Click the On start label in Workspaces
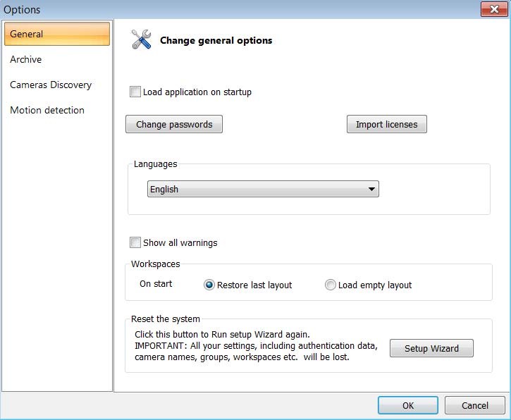The width and height of the screenshot is (511, 420). click(156, 284)
